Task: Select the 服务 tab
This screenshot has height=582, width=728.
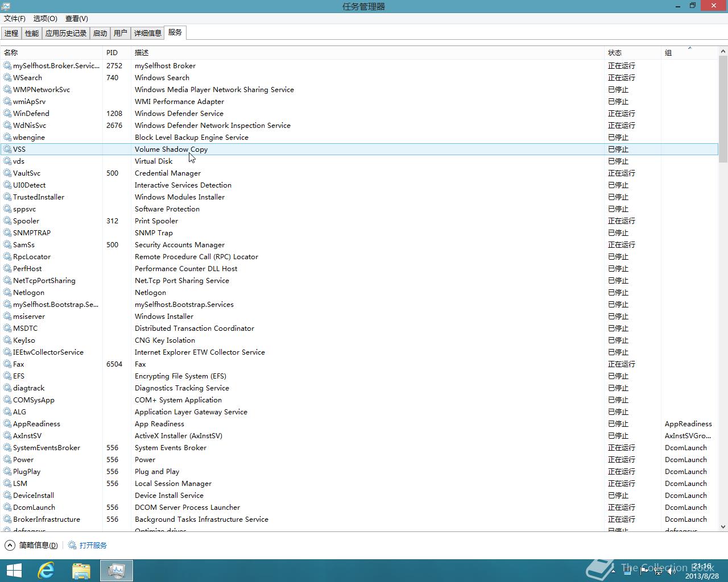Action: (175, 32)
